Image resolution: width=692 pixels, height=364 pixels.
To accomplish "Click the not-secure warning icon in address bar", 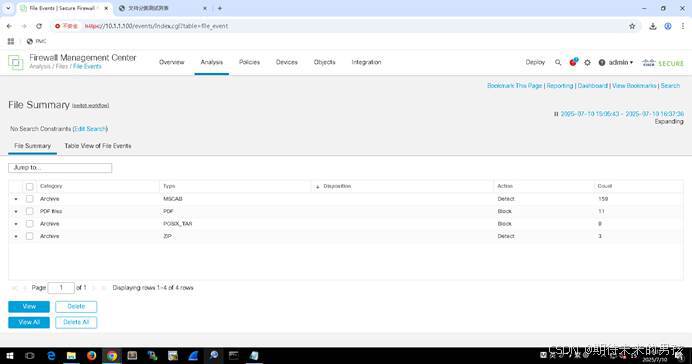I will (x=57, y=26).
